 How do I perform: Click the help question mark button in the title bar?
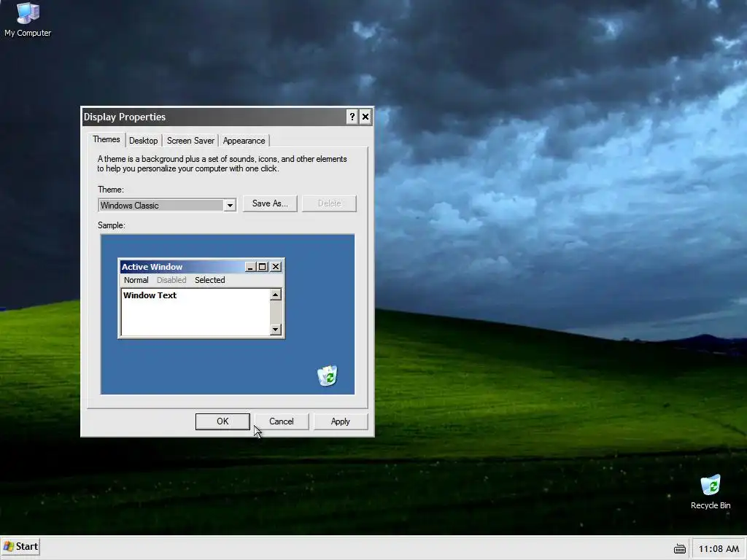[x=352, y=117]
